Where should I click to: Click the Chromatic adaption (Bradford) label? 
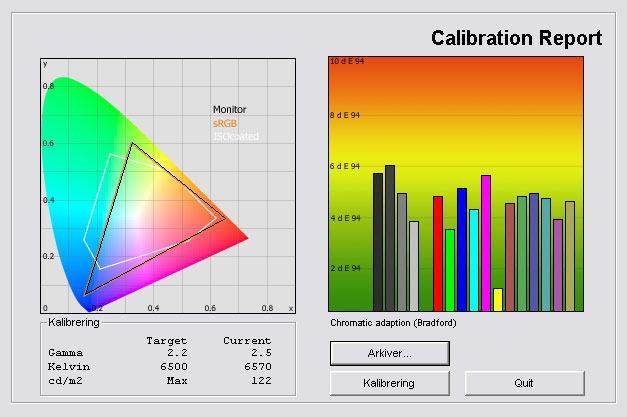click(393, 323)
